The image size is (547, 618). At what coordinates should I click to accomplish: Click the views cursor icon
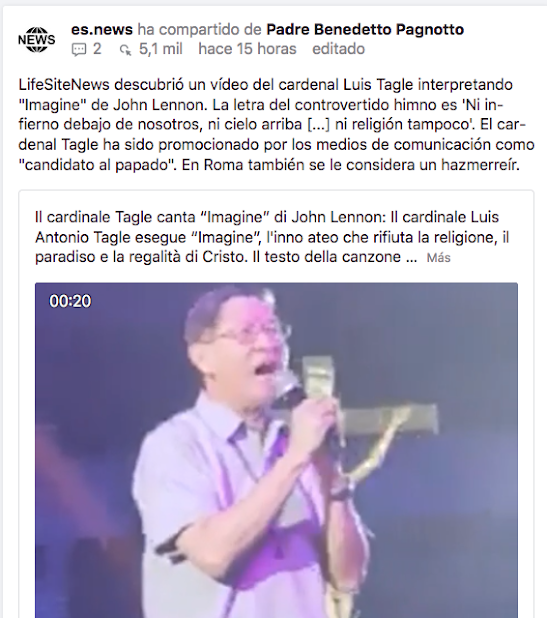click(125, 50)
